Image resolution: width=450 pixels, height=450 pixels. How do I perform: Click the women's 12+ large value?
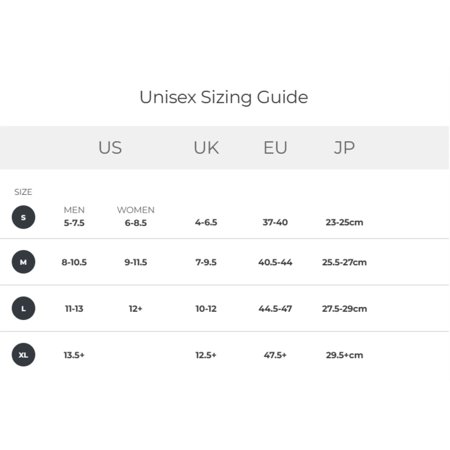136,308
